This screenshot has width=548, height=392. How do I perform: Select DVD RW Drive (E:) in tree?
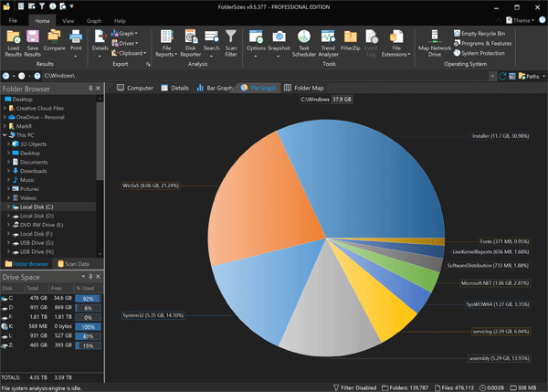[41, 225]
